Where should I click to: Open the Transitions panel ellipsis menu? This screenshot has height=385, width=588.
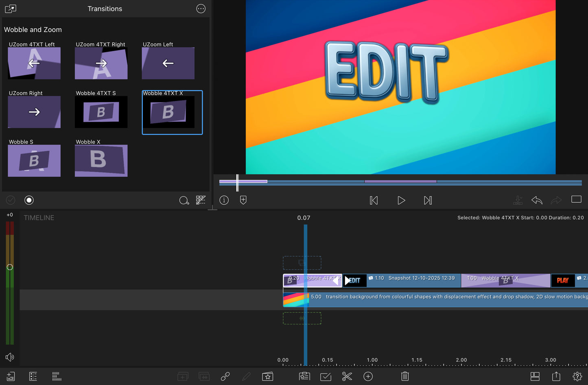point(201,9)
